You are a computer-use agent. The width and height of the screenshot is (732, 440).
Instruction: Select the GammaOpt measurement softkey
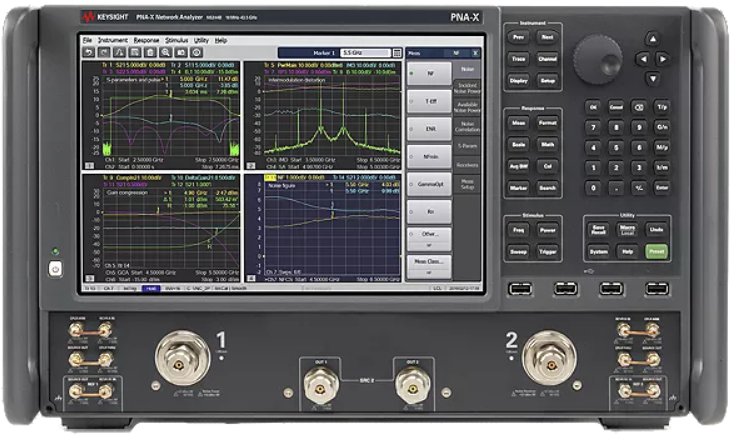pyautogui.click(x=429, y=184)
